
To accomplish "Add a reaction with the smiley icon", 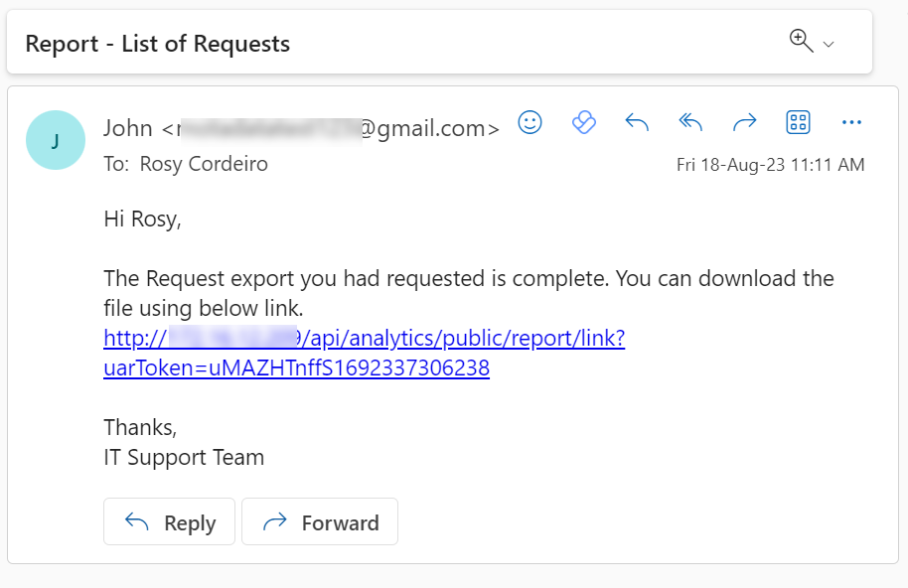I will (530, 122).
